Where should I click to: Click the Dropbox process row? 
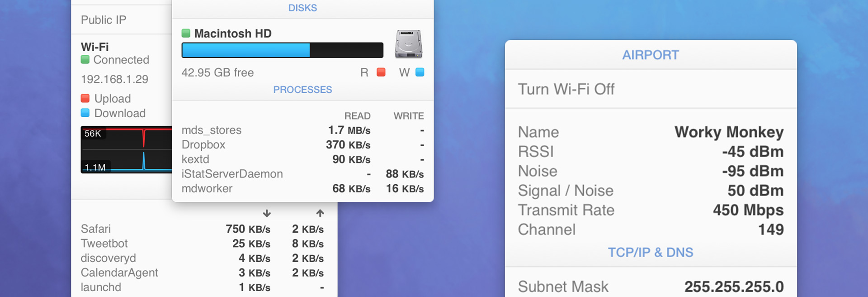click(x=203, y=145)
